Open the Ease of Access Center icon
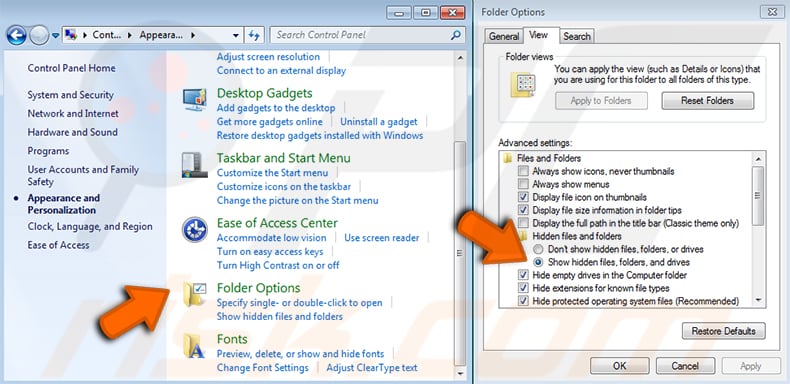The width and height of the screenshot is (790, 384). (194, 230)
